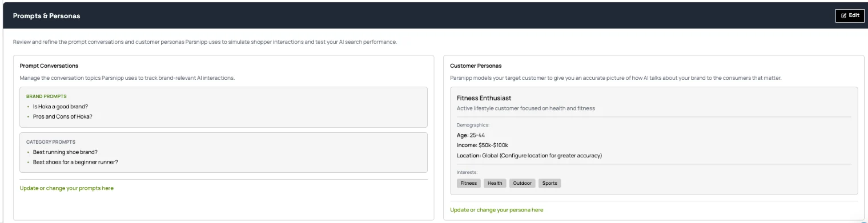Click the BRAND PROMPTS label
Image resolution: width=868 pixels, height=223 pixels.
[46, 96]
